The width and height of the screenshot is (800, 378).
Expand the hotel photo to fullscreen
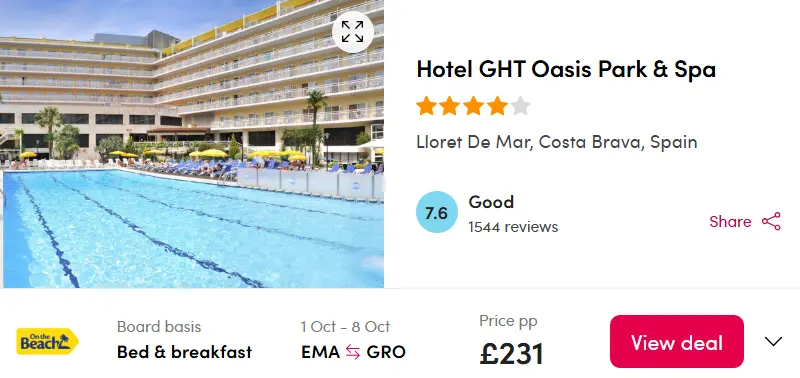click(x=353, y=32)
